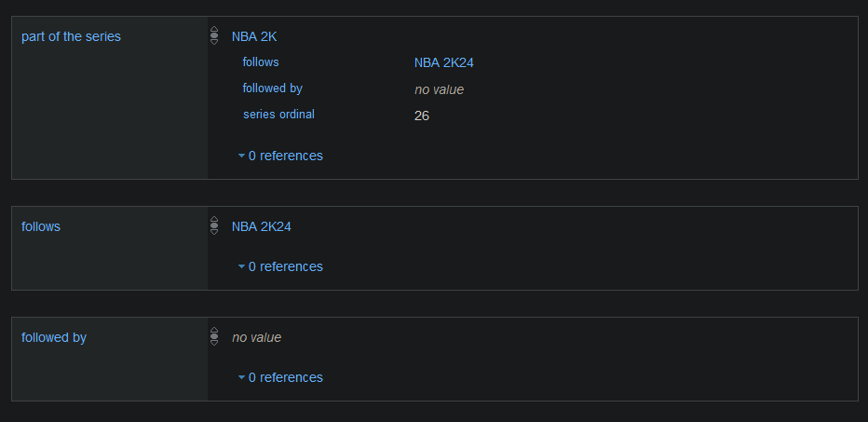Image resolution: width=868 pixels, height=422 pixels.
Task: Expand 0 references under the NBA 2K statement
Action: coord(285,156)
